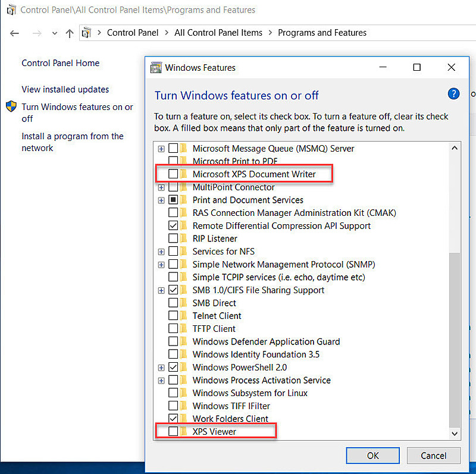Click the folder icon next to Telnet Client
This screenshot has height=474, width=476.
point(182,315)
